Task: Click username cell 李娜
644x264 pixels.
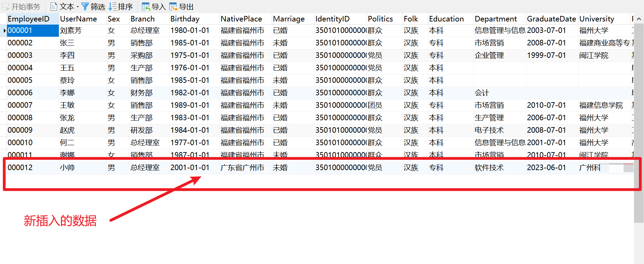Action: point(83,93)
